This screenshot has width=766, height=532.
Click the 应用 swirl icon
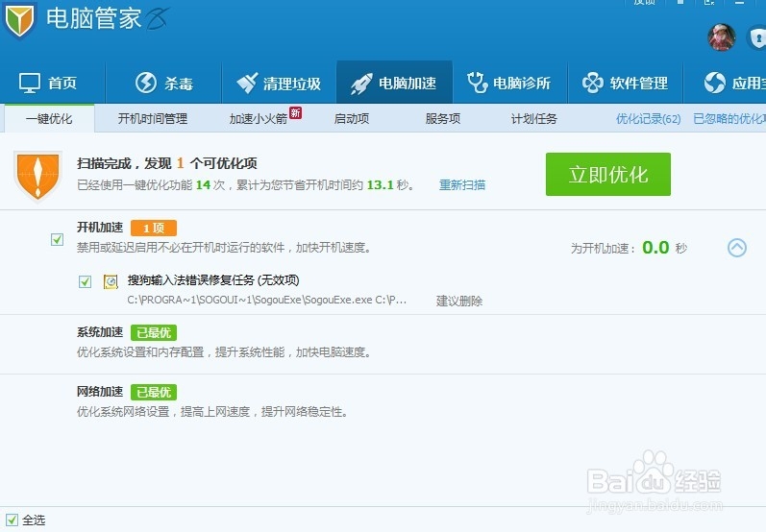click(x=715, y=83)
